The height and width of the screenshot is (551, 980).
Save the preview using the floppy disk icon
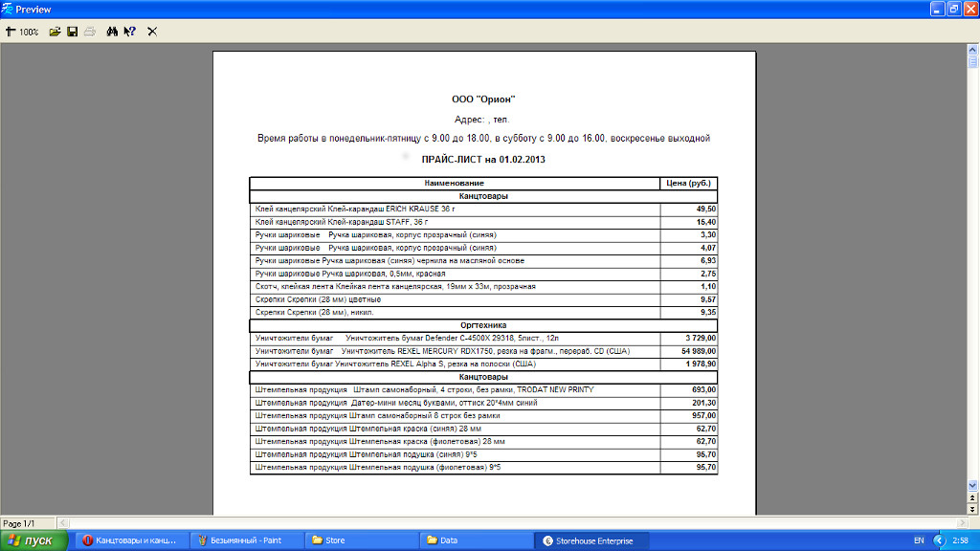72,32
